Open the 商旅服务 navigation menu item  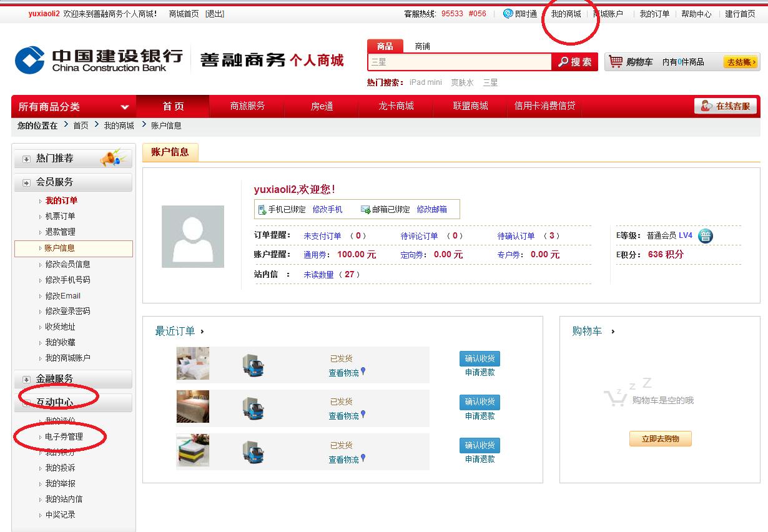[x=247, y=106]
